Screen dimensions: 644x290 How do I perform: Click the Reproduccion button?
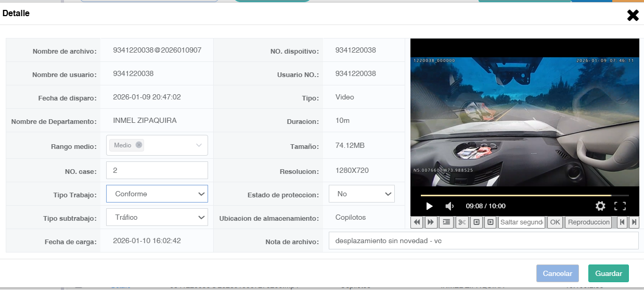[x=589, y=222]
